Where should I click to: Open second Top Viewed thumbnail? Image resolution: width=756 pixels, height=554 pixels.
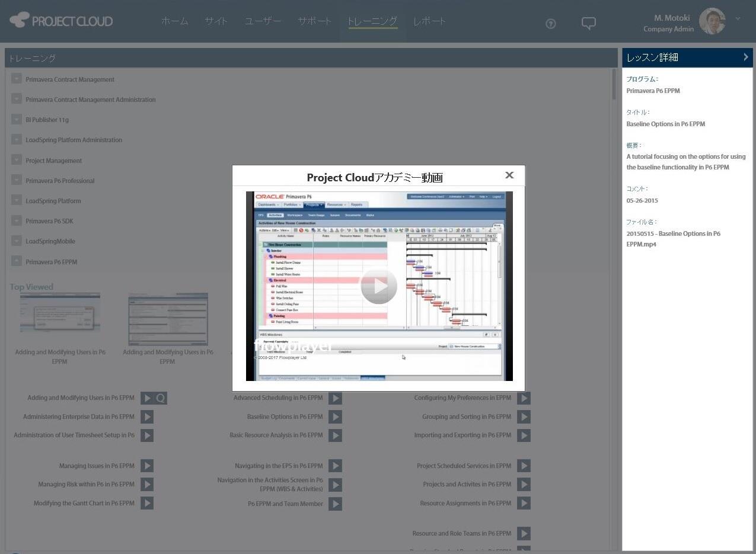(168, 319)
